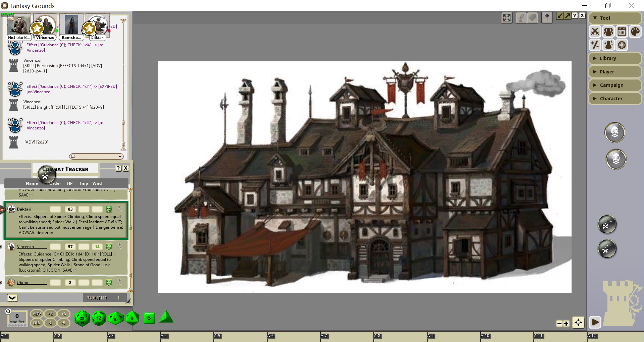Click the lower knight helmet token
This screenshot has width=644, height=342.
click(616, 159)
